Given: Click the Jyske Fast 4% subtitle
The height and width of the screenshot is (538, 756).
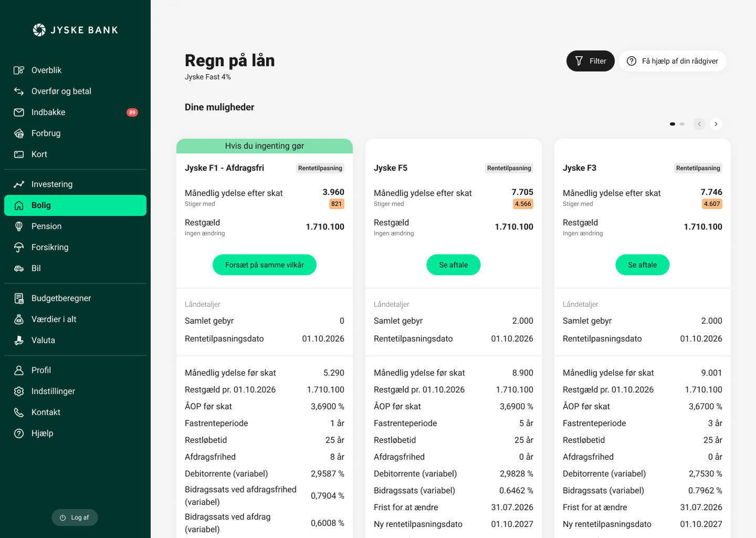Looking at the screenshot, I should [x=208, y=77].
